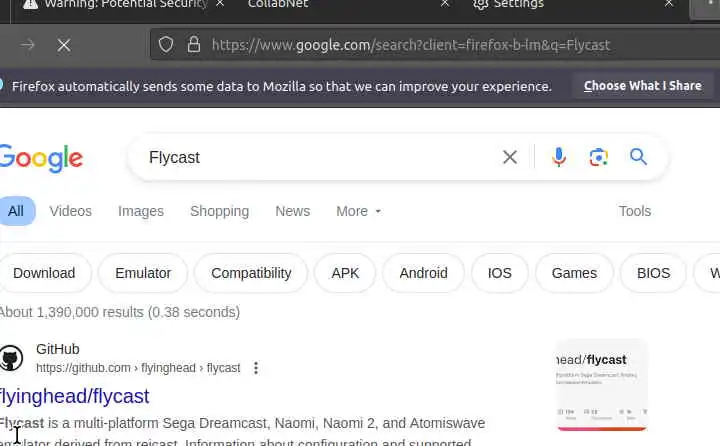Viewport: 720px width, 446px height.
Task: View site security lock information
Action: [x=193, y=45]
